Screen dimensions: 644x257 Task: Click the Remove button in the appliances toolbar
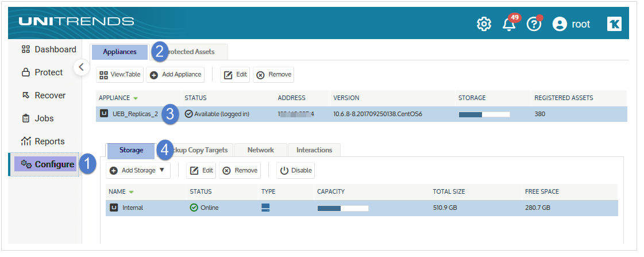tap(273, 75)
